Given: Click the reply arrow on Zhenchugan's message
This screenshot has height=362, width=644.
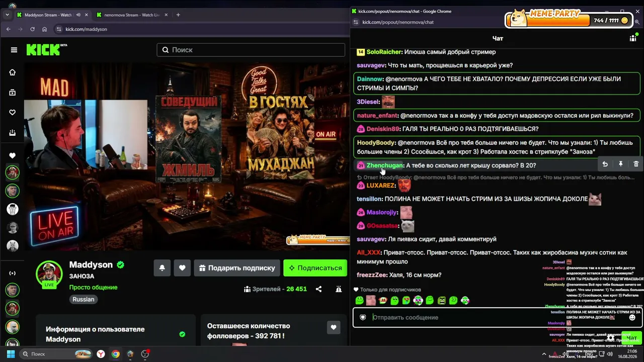Looking at the screenshot, I should click(605, 164).
